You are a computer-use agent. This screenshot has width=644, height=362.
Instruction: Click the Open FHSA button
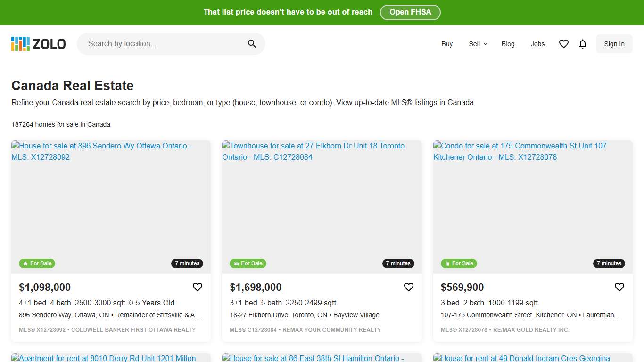tap(410, 12)
